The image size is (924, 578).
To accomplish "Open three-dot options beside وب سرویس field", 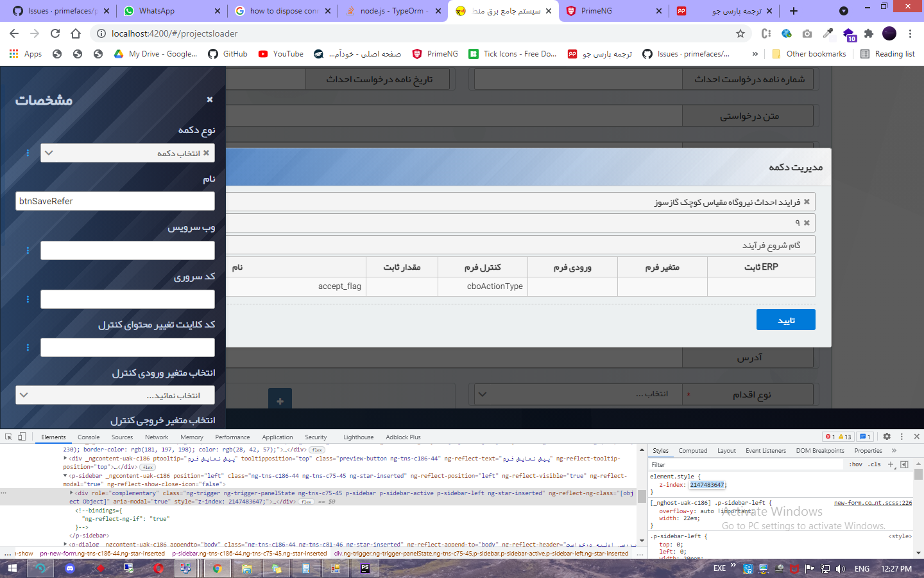I will pyautogui.click(x=28, y=250).
